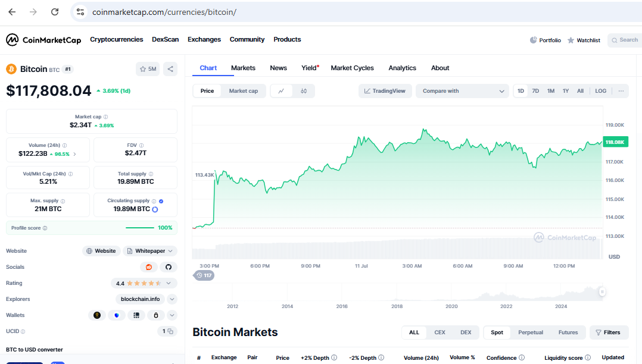Screen dimensions: 642x364
Task: Click the -2% Depth info icon
Action: [x=381, y=357]
